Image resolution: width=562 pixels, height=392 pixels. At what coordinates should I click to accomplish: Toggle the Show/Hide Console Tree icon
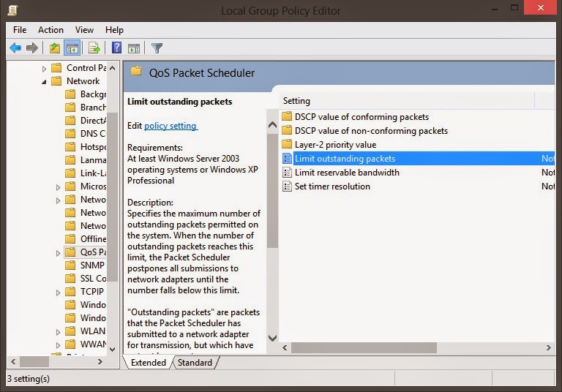point(72,48)
